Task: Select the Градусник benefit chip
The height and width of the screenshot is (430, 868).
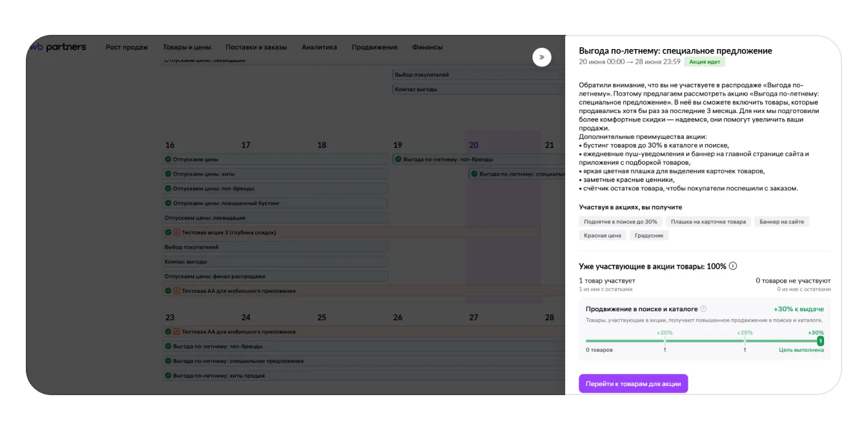Action: 649,236
